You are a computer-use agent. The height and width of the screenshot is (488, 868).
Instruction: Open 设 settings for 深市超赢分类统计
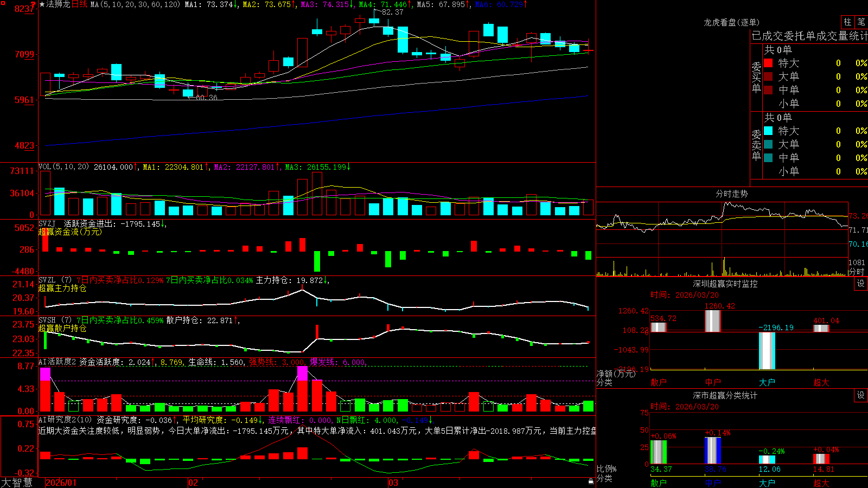pos(861,395)
